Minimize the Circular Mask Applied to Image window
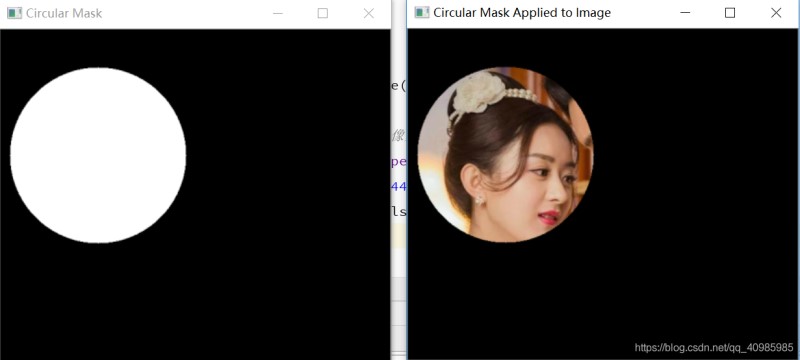The image size is (800, 360). (685, 13)
